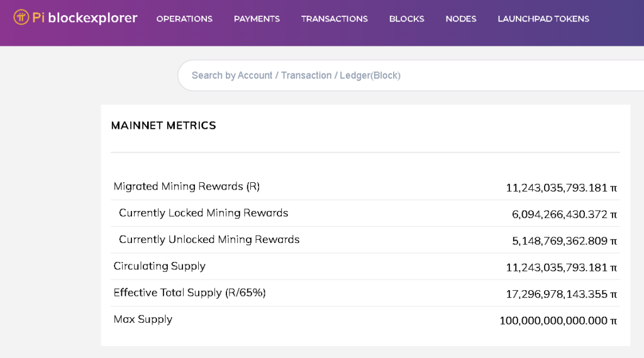This screenshot has width=644, height=358.
Task: Select the value 11,243,035,793.181 π of Migrated Mining Rewards
Action: tap(562, 188)
